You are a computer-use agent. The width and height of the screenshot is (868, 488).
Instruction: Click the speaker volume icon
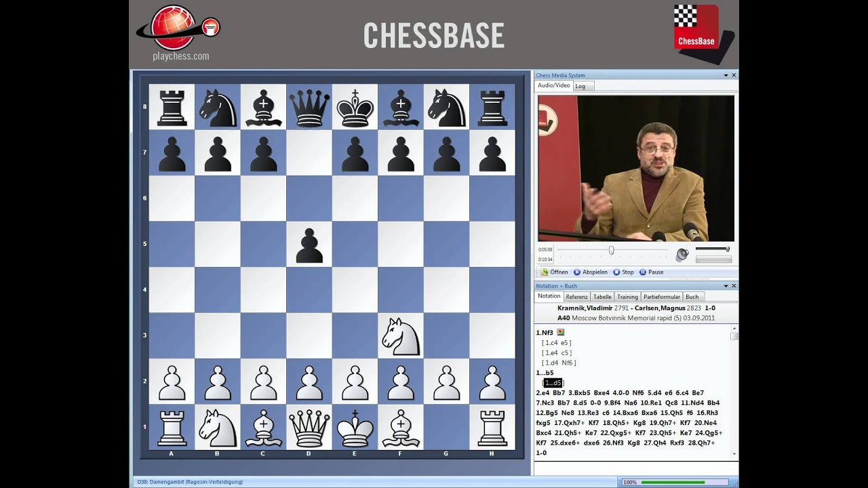[x=682, y=254]
